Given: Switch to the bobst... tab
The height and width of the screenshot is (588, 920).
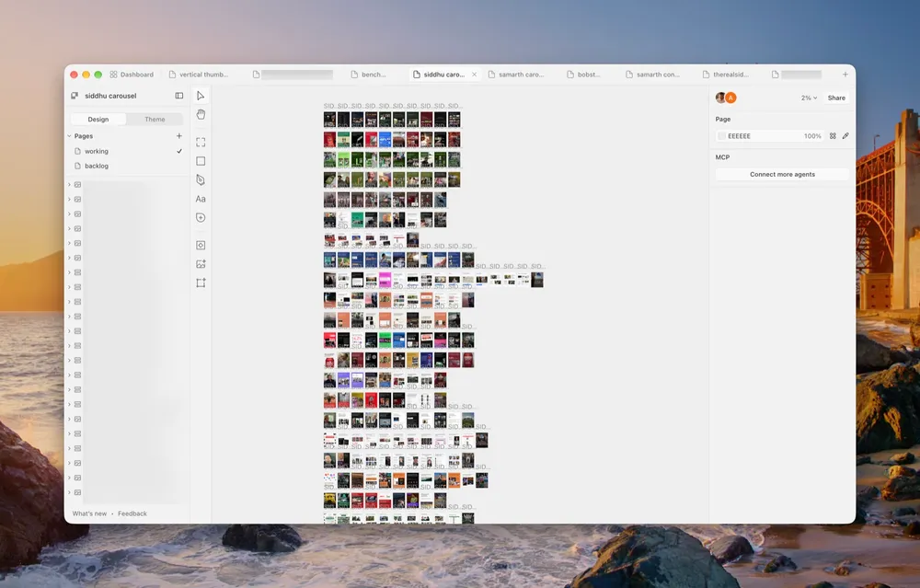Looking at the screenshot, I should [584, 75].
